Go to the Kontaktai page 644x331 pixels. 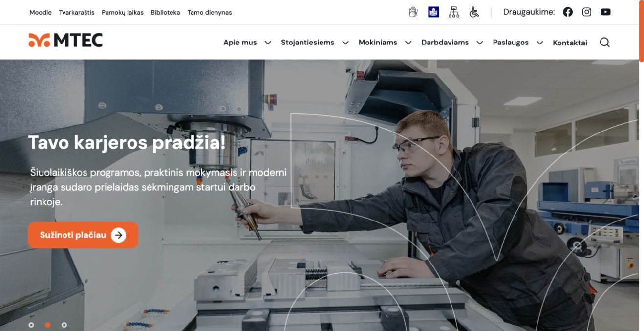coord(570,43)
